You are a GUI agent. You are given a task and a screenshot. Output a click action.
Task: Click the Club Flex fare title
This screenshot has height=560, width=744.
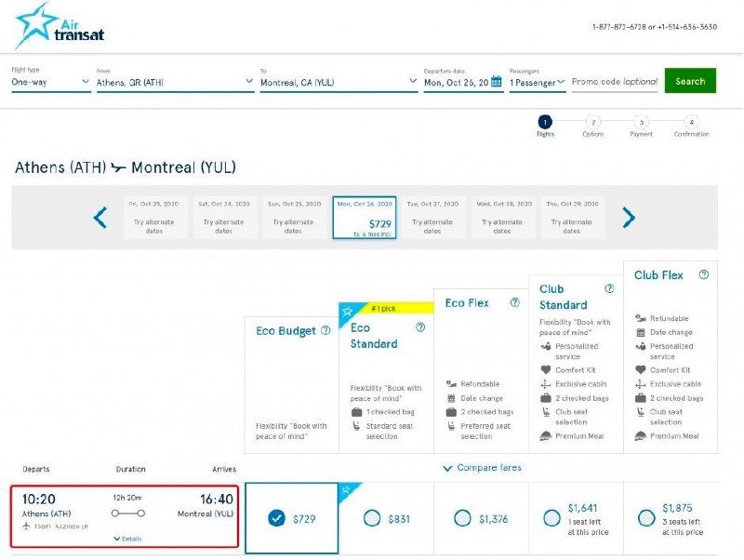(658, 275)
